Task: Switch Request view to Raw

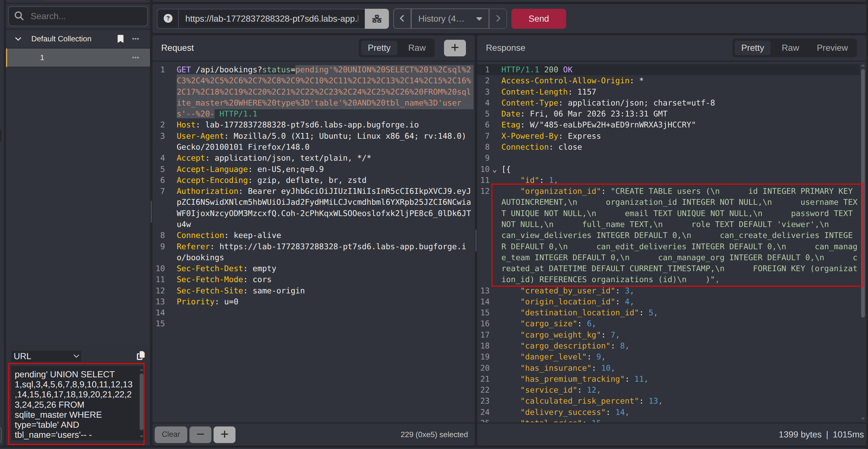Action: tap(416, 48)
